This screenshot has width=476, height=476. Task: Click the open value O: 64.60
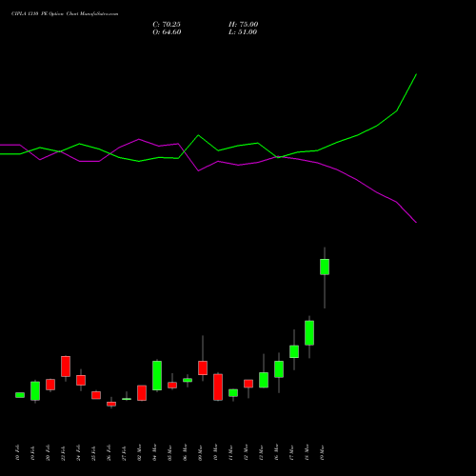[167, 32]
